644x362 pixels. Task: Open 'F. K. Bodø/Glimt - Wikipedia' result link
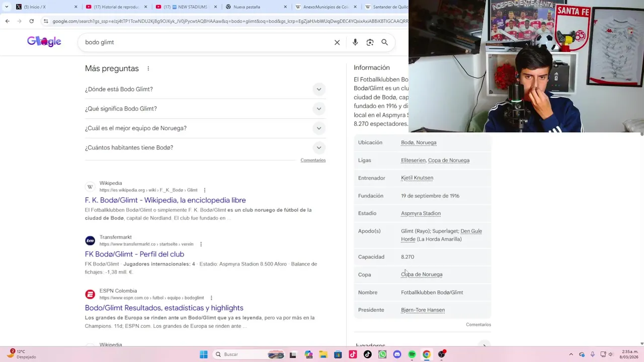(x=166, y=200)
